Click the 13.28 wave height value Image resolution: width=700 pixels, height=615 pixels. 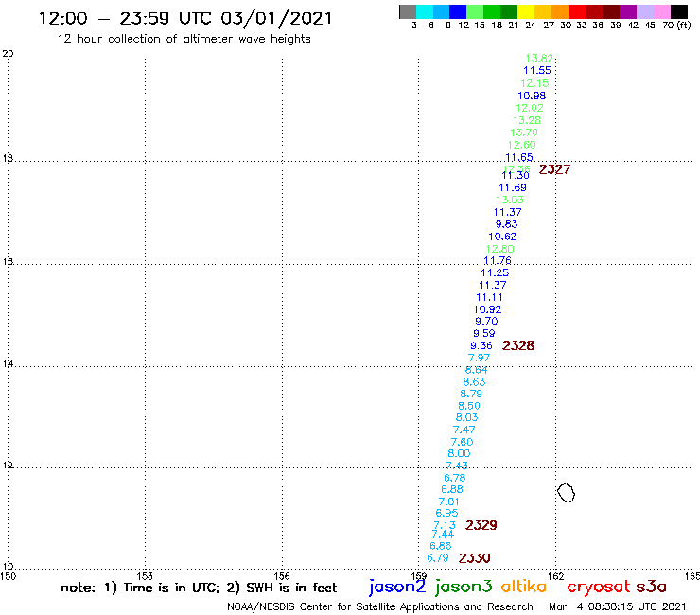pyautogui.click(x=527, y=120)
